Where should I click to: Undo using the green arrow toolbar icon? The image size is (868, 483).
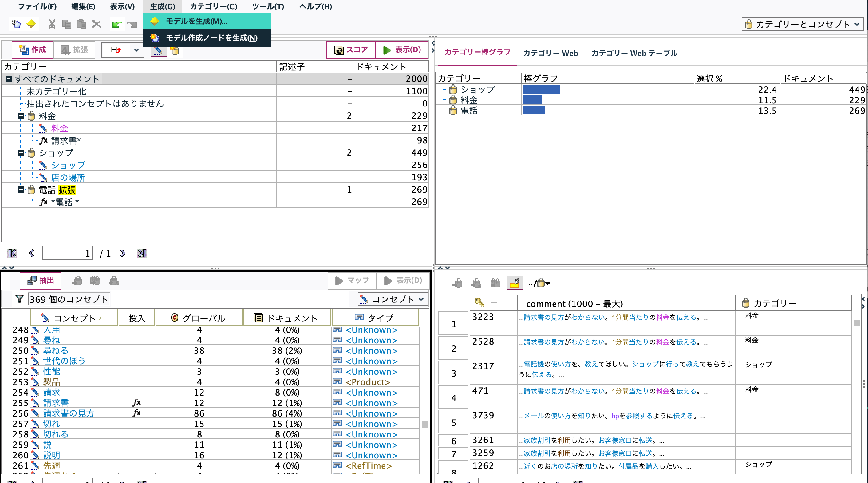pyautogui.click(x=117, y=24)
